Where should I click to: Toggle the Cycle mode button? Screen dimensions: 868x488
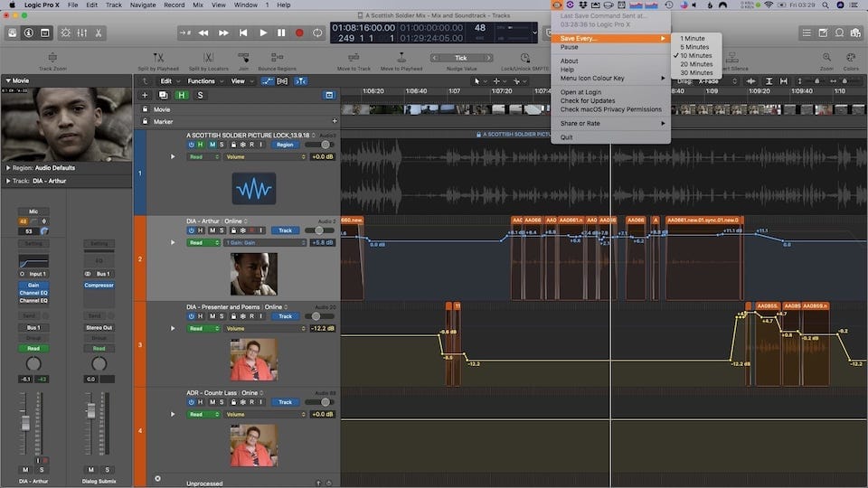click(317, 33)
